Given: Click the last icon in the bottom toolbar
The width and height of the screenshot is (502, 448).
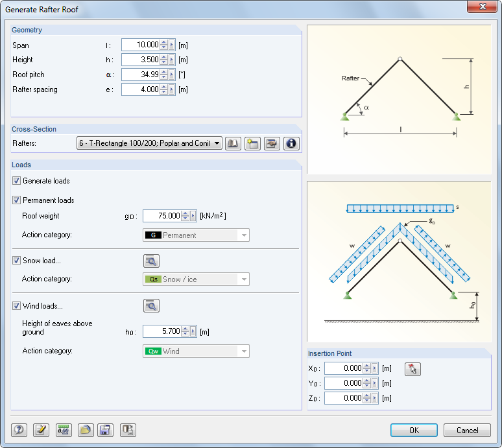Looking at the screenshot, I should click(x=128, y=430).
